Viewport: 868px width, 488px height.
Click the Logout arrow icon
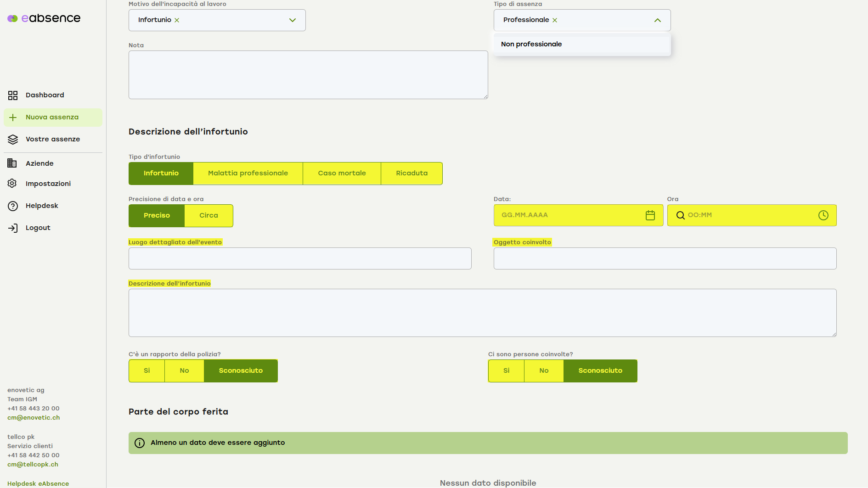(13, 228)
